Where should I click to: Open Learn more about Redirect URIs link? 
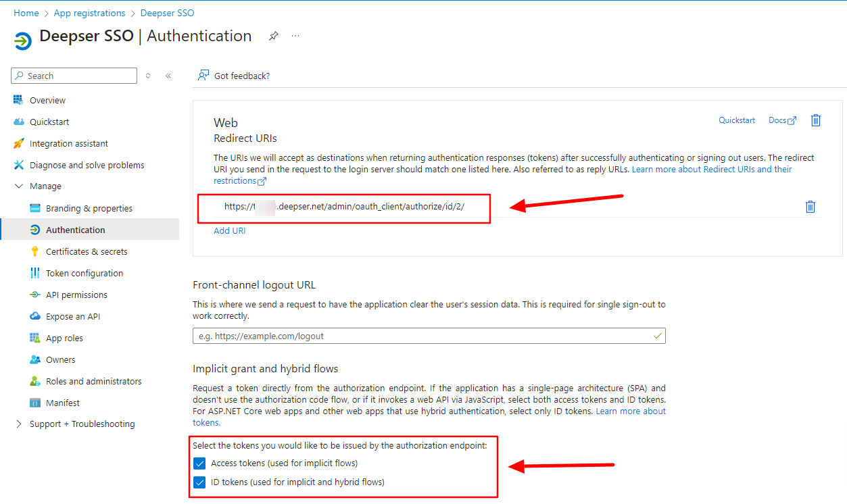[712, 169]
